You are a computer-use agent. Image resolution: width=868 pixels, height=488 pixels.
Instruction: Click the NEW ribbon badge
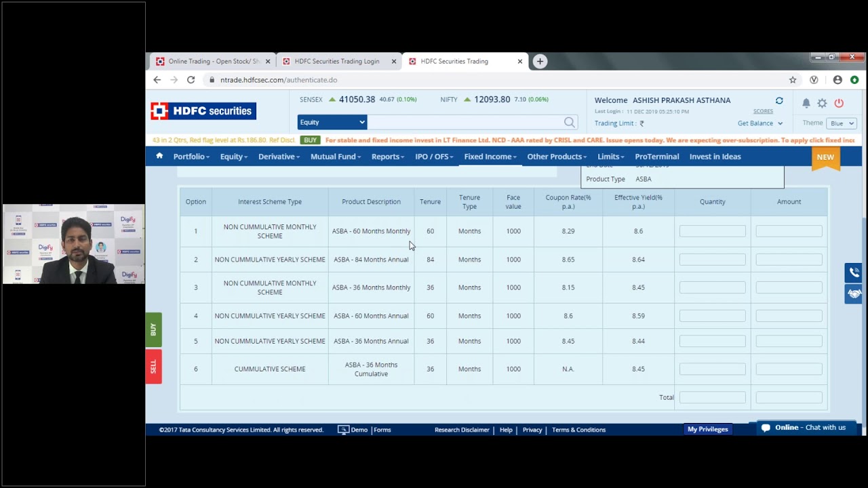click(x=825, y=157)
